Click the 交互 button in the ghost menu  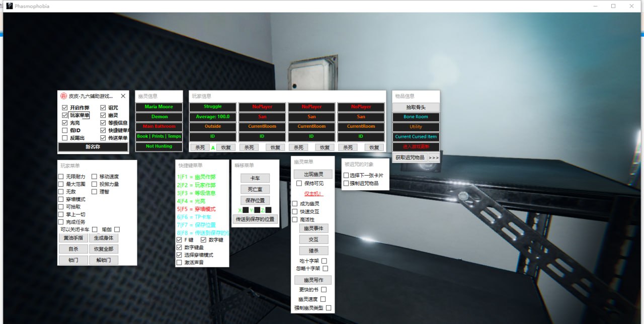[313, 239]
